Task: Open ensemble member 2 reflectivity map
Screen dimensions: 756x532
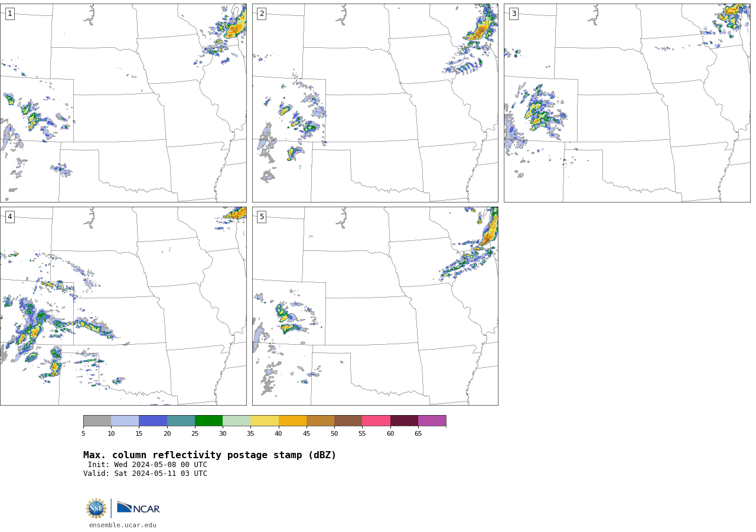Action: coord(375,103)
